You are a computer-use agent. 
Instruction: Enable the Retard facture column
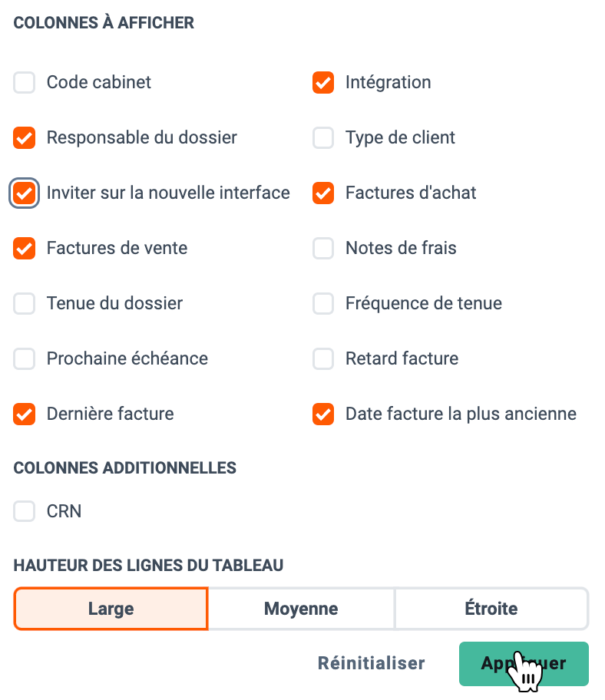coord(323,359)
